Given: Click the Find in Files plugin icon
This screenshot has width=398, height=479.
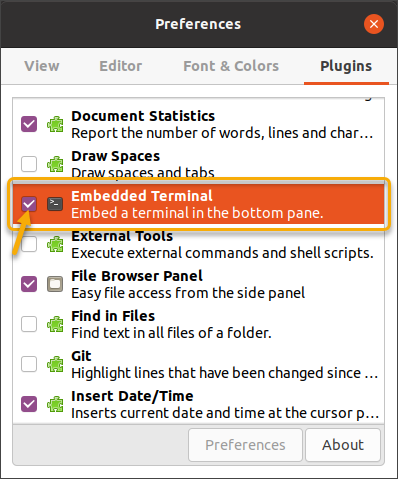Looking at the screenshot, I should (x=55, y=324).
